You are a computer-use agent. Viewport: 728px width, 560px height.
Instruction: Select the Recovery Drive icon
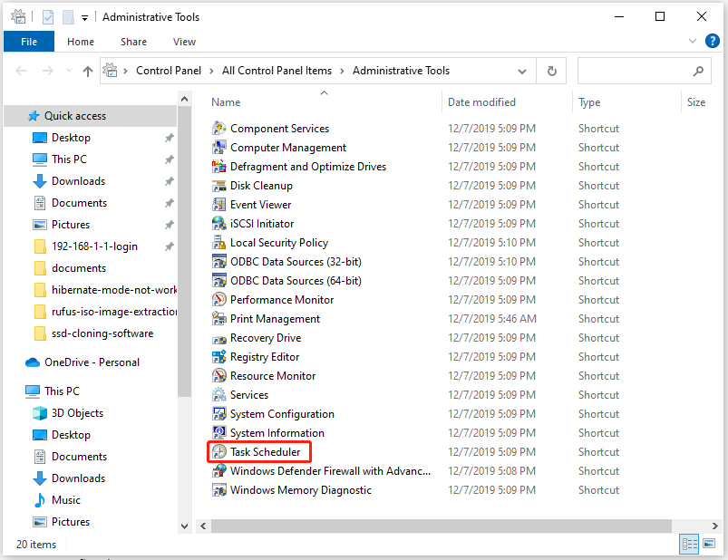click(218, 339)
